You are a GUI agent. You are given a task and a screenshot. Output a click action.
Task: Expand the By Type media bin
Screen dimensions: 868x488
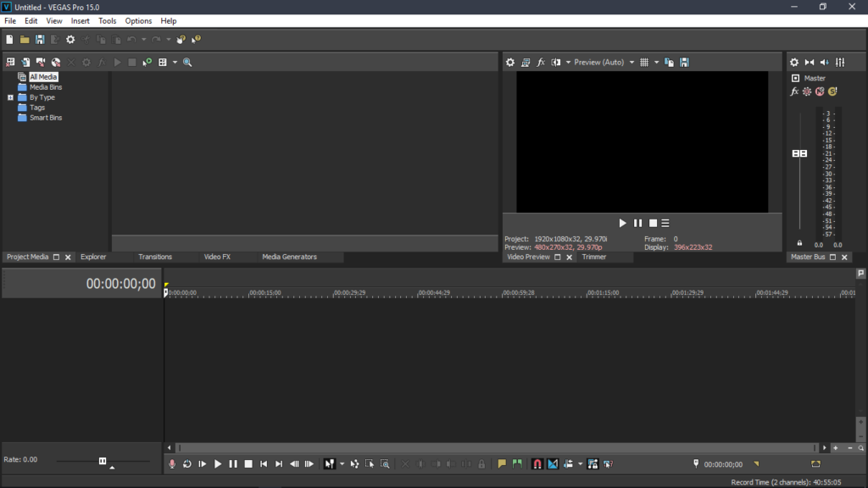point(8,97)
